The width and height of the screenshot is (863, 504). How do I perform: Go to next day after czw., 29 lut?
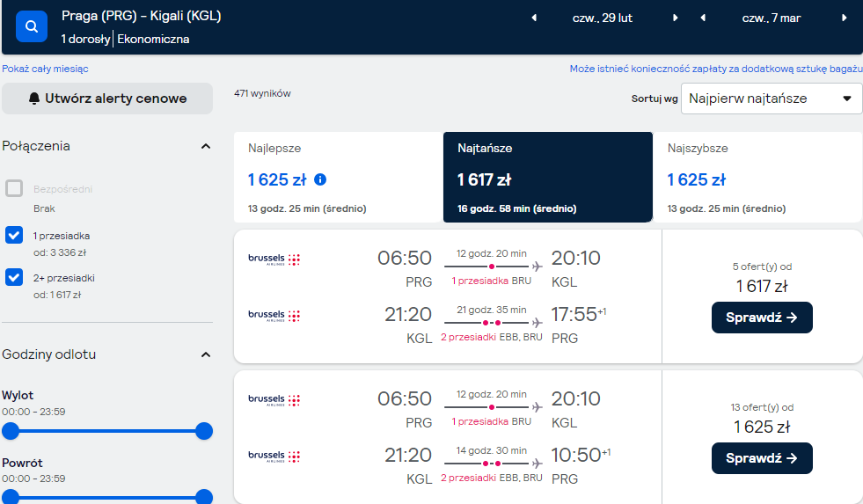point(675,18)
